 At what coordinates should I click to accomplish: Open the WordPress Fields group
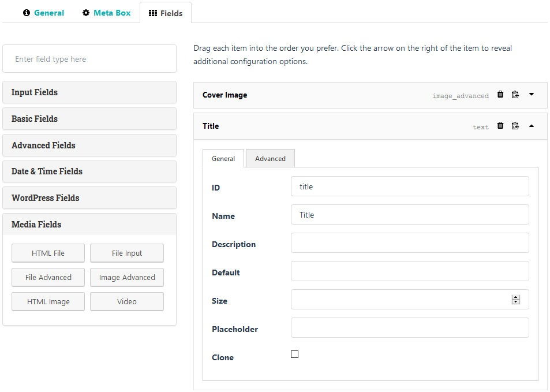click(x=89, y=198)
